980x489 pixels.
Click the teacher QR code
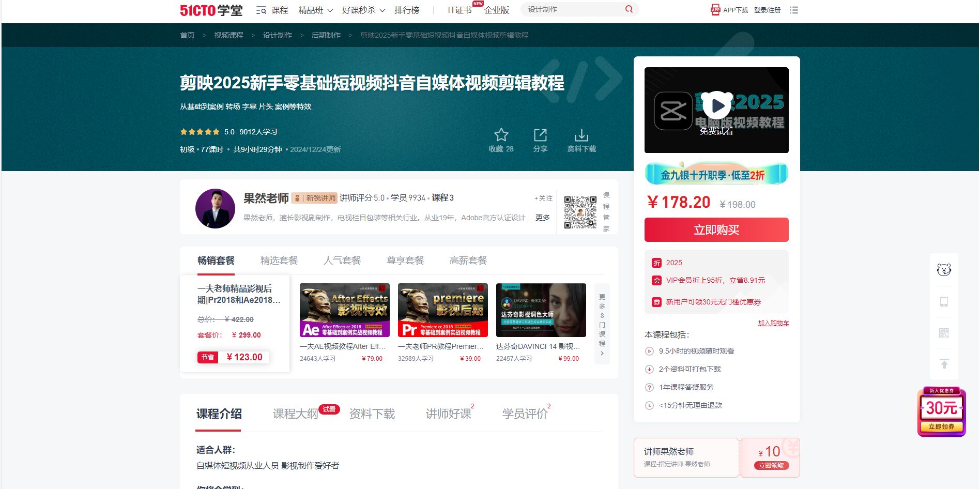point(580,212)
